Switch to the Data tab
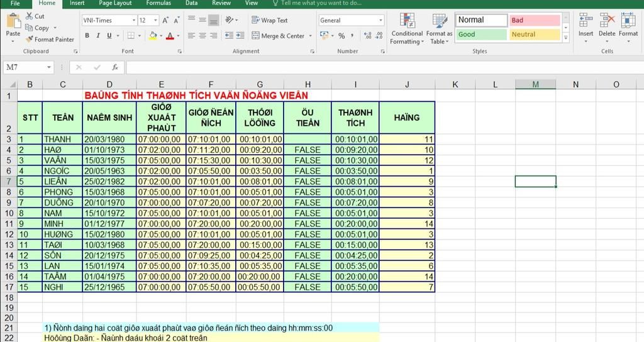644x342 pixels. point(191,3)
